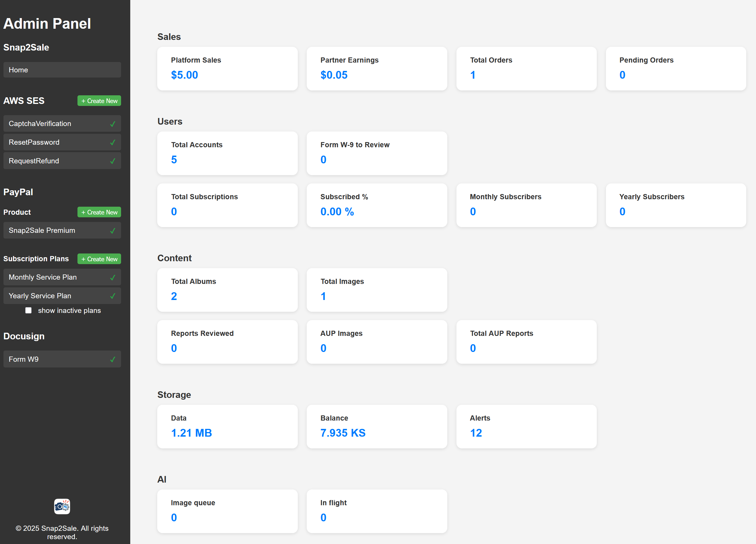Image resolution: width=756 pixels, height=544 pixels.
Task: Click the storage Alerts card
Action: click(526, 427)
